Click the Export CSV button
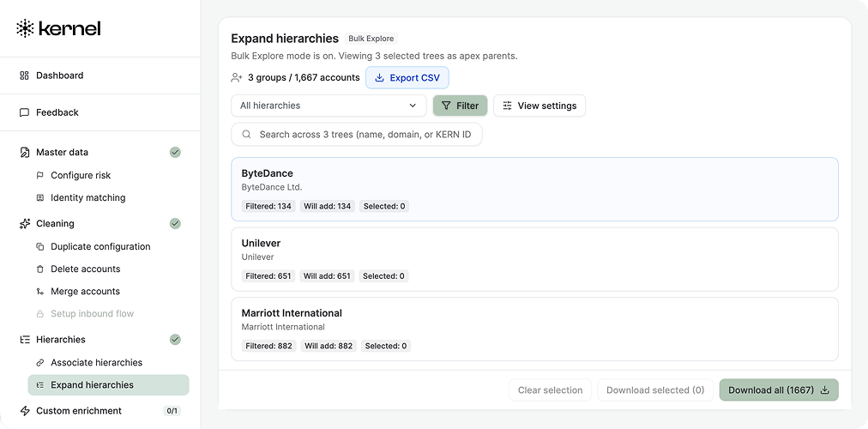This screenshot has width=868, height=429. click(407, 77)
